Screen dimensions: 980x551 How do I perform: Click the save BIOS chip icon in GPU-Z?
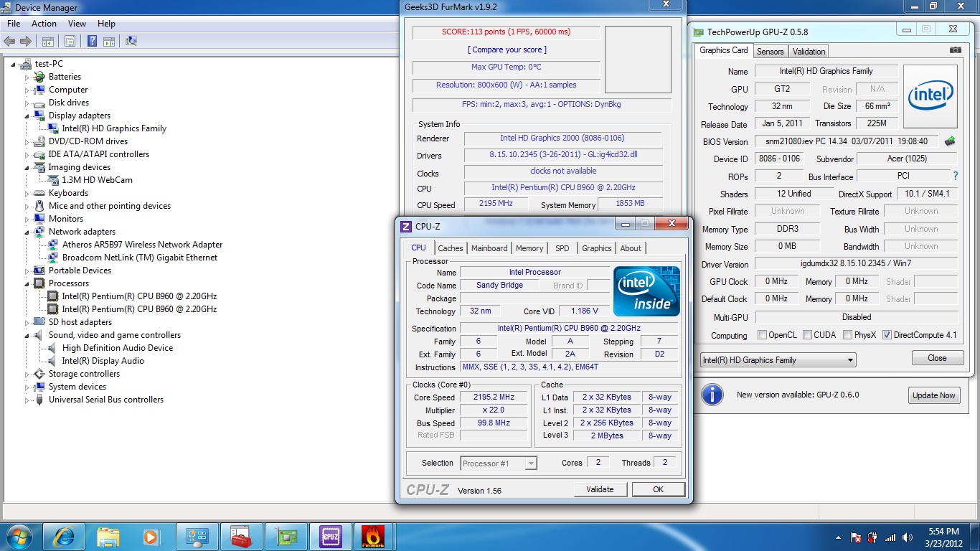pyautogui.click(x=951, y=141)
